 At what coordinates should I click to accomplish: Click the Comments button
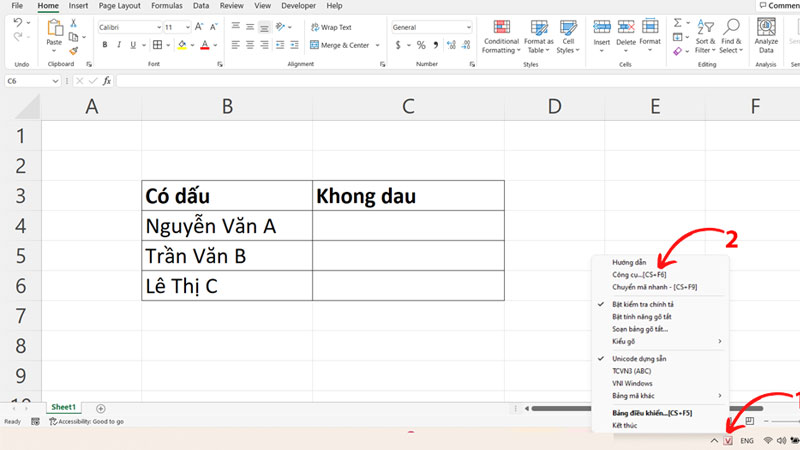click(779, 6)
